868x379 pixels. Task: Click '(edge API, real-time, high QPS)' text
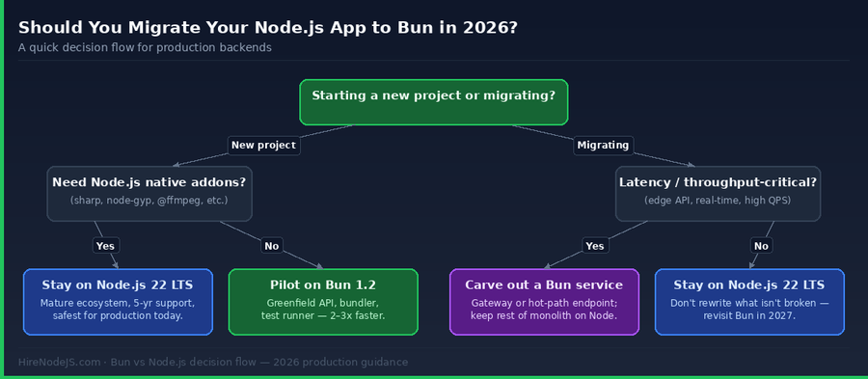click(718, 201)
